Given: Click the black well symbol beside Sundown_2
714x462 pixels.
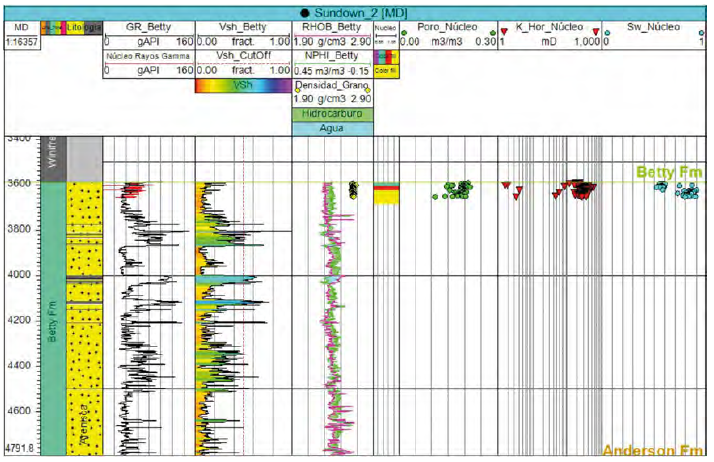Looking at the screenshot, I should tap(301, 8).
